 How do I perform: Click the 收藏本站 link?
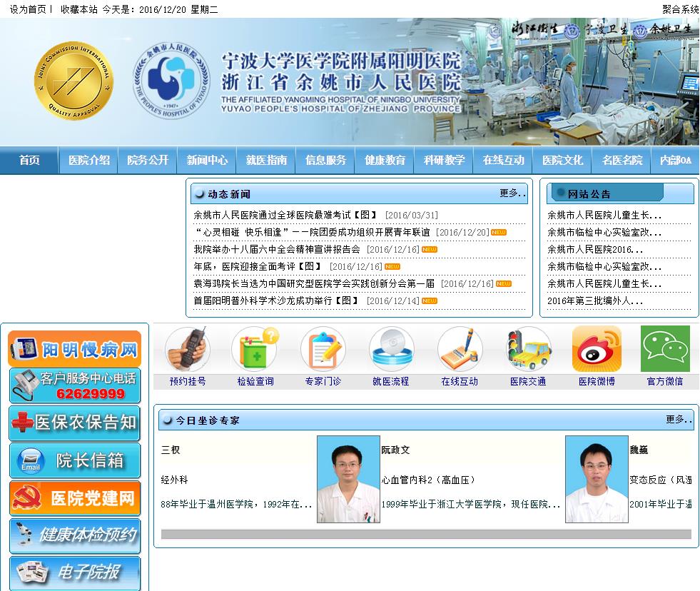(x=78, y=9)
